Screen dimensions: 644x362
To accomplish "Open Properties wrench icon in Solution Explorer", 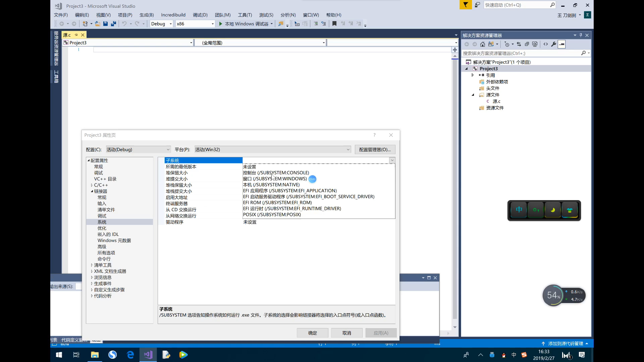I will point(554,44).
